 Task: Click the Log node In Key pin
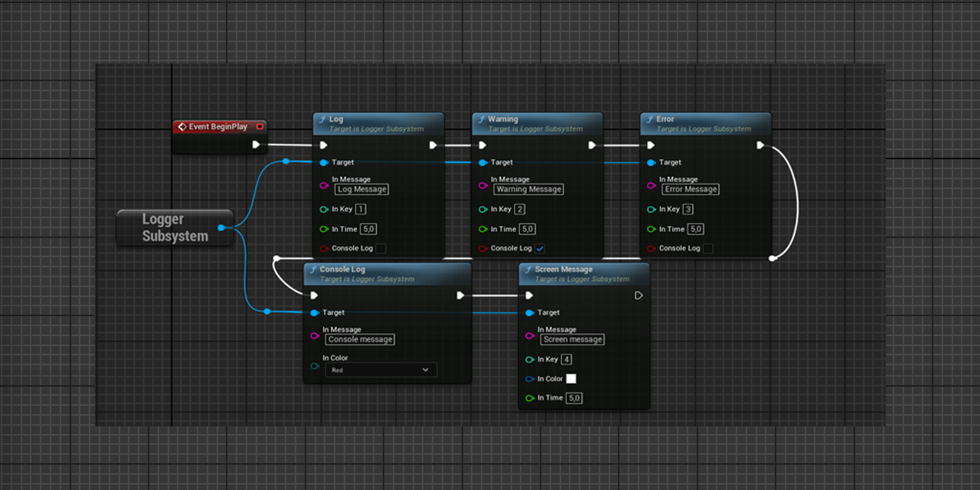[324, 209]
